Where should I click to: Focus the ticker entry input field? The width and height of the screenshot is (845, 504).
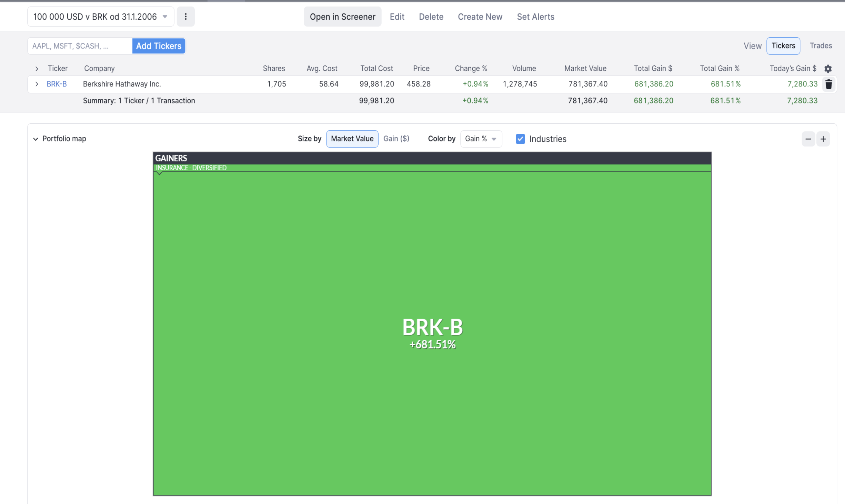coord(80,46)
